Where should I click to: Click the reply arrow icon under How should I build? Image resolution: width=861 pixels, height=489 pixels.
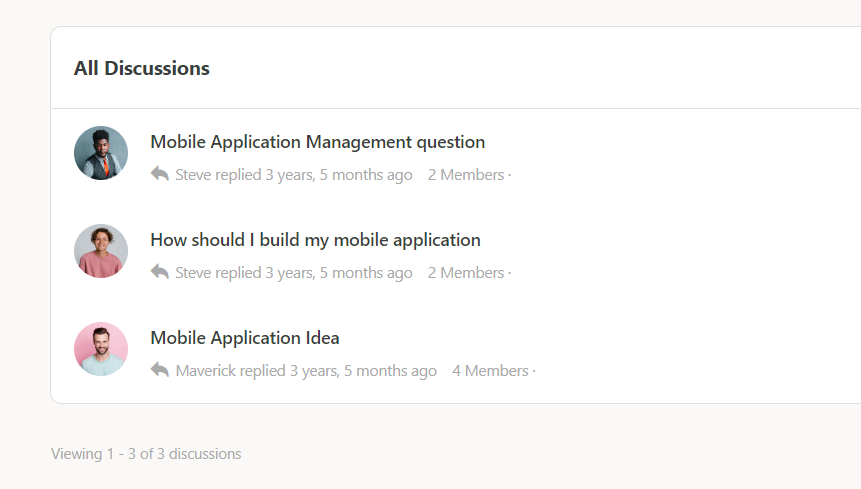click(x=160, y=272)
